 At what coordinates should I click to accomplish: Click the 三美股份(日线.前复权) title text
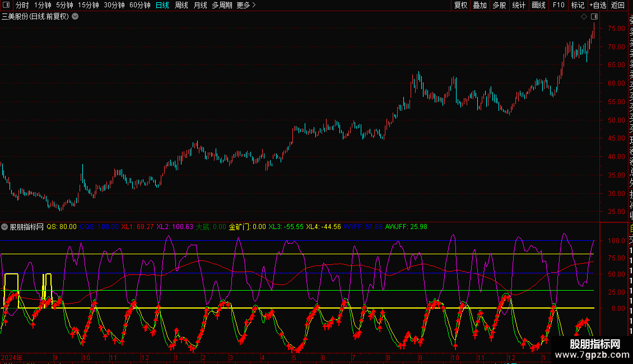point(35,17)
